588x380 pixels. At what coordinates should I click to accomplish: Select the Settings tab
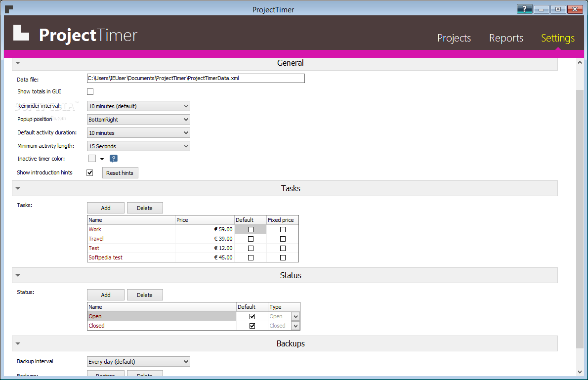coord(558,38)
